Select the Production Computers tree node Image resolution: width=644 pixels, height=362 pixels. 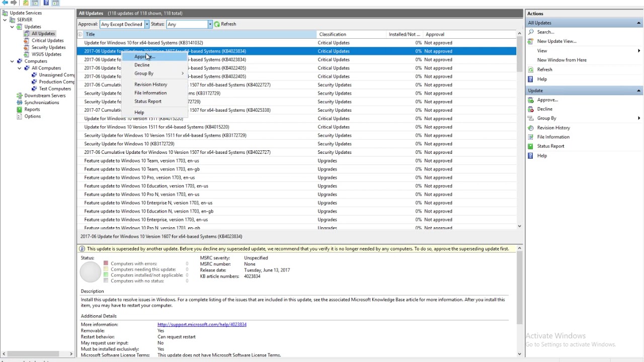click(x=56, y=82)
